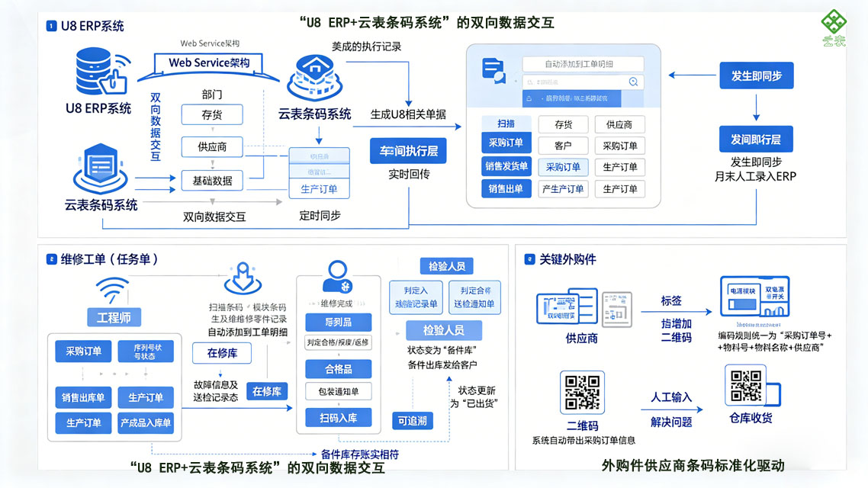Click the solid blue 在修库 box
The image size is (868, 488).
click(267, 391)
